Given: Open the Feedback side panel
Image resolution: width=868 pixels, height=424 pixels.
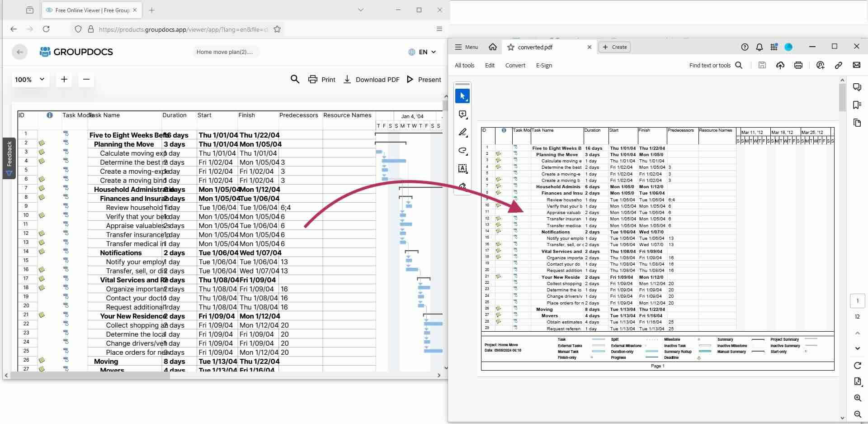Looking at the screenshot, I should [9, 158].
